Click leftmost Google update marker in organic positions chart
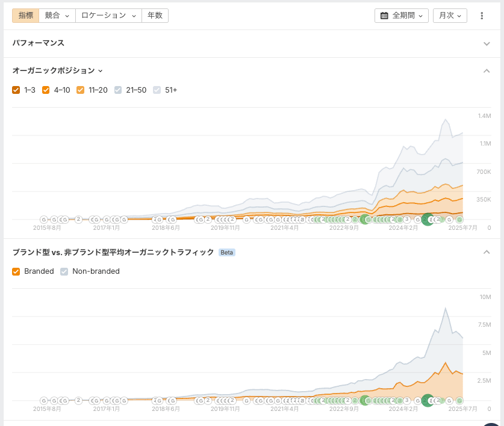504x426 pixels. tap(44, 220)
